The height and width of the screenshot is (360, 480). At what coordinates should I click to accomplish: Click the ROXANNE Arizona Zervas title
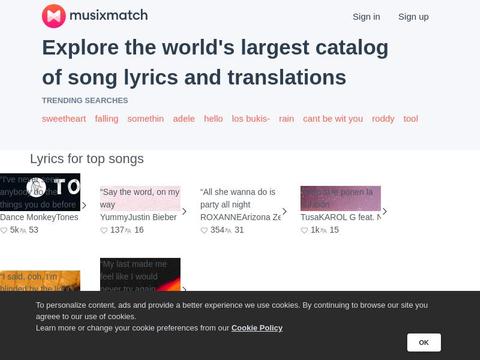pos(241,217)
